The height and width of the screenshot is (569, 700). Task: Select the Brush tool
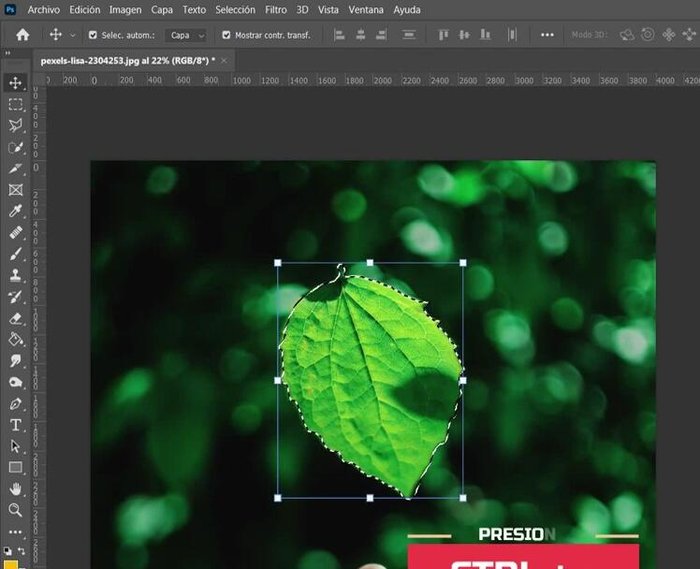coord(16,254)
